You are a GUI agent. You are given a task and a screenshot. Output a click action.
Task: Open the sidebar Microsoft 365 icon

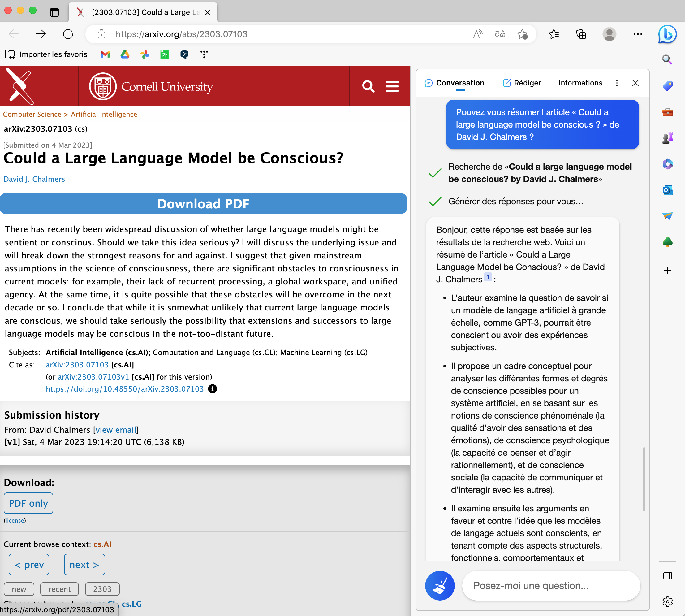pyautogui.click(x=667, y=164)
